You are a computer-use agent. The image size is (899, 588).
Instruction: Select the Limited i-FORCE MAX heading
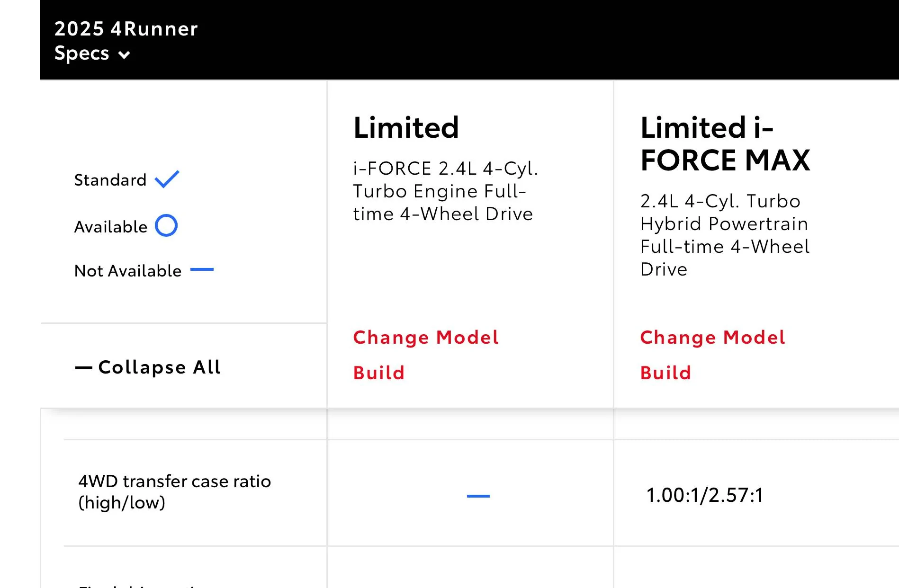click(x=725, y=143)
